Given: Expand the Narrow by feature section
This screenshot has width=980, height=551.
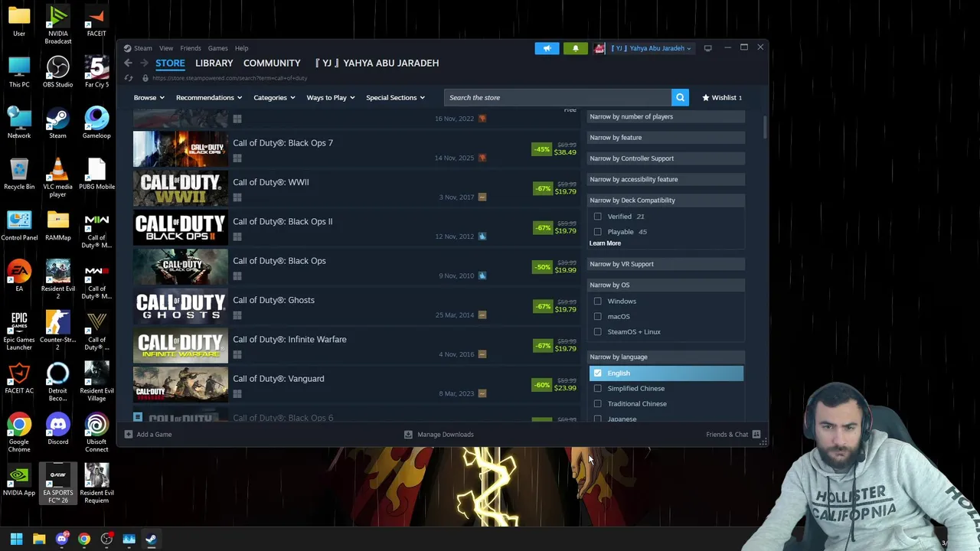Looking at the screenshot, I should (x=666, y=137).
